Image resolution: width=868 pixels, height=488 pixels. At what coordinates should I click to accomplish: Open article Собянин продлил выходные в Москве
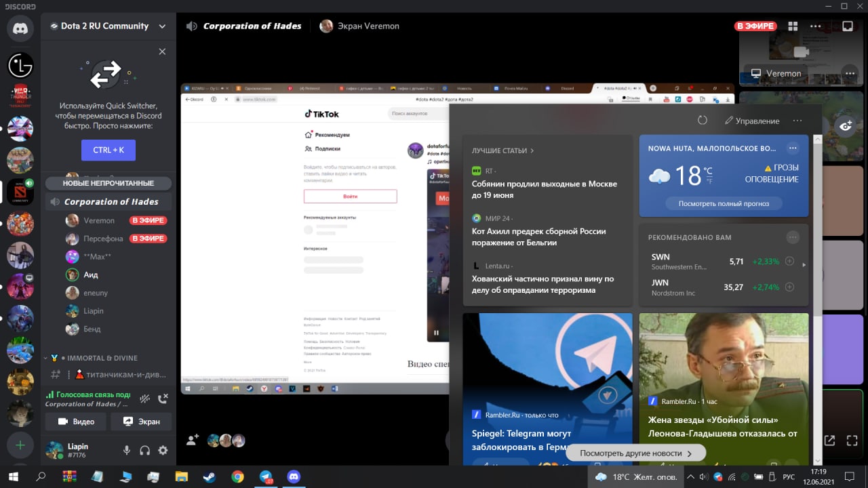[x=545, y=190]
